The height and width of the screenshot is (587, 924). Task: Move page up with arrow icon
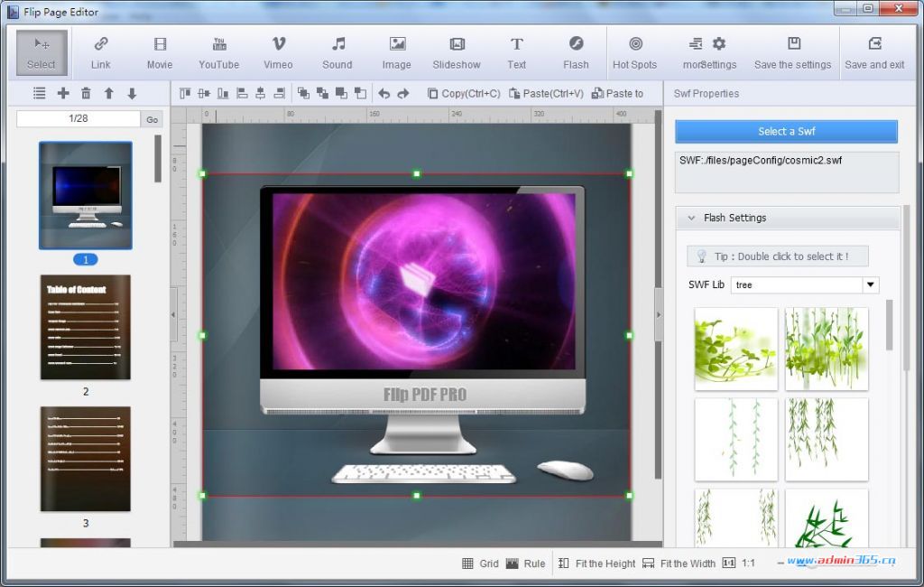pyautogui.click(x=109, y=93)
